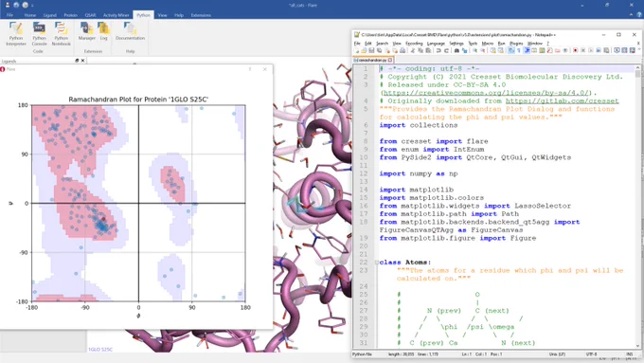Click the Open file icon in Notepad++
This screenshot has height=363, width=644.
[365, 50]
